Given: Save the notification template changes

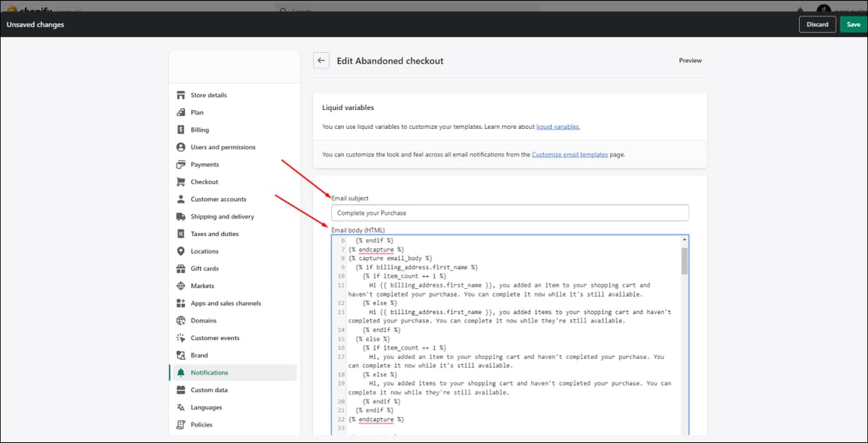Looking at the screenshot, I should tap(854, 25).
